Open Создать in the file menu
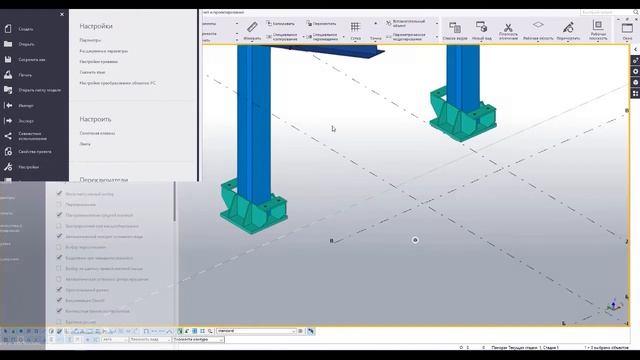This screenshot has width=640, height=360. (x=26, y=29)
